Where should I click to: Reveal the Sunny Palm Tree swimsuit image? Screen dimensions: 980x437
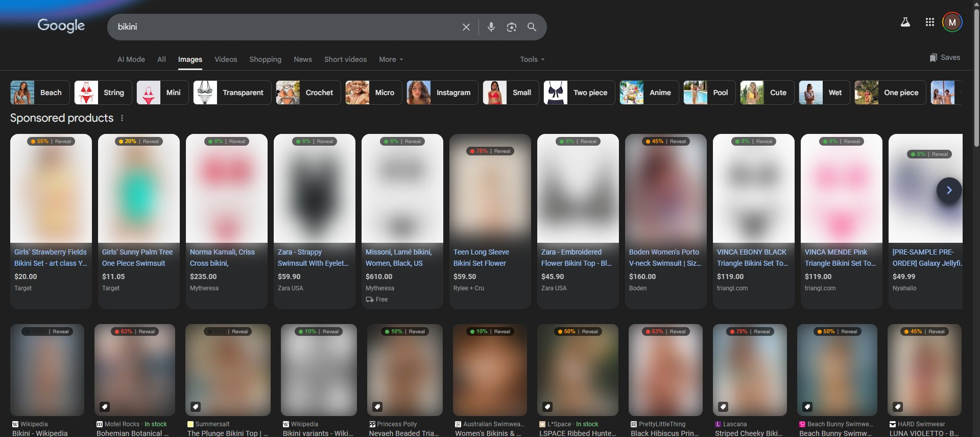coord(151,142)
